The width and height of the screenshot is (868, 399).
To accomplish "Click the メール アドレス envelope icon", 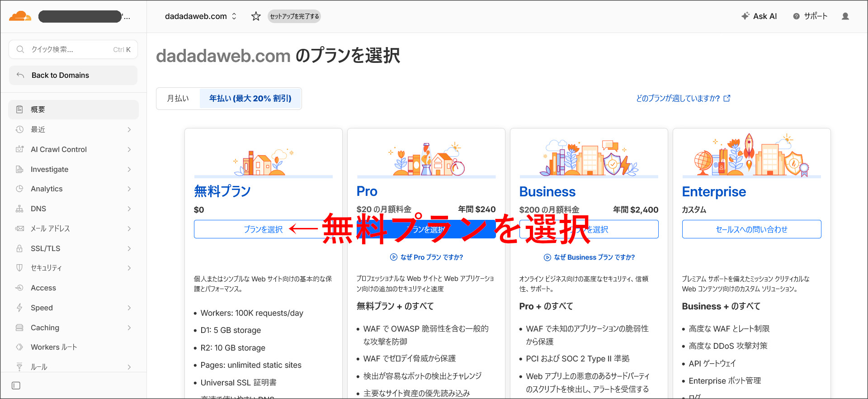I will (19, 228).
